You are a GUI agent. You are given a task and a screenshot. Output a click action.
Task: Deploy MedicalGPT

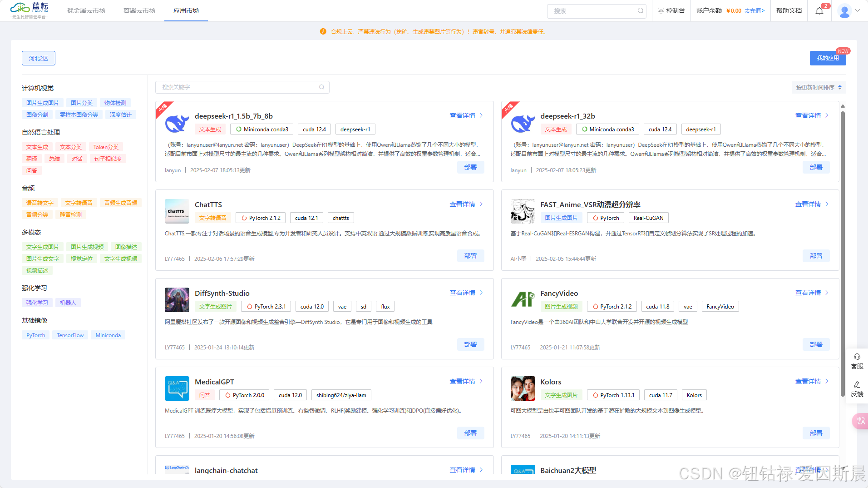pos(471,433)
